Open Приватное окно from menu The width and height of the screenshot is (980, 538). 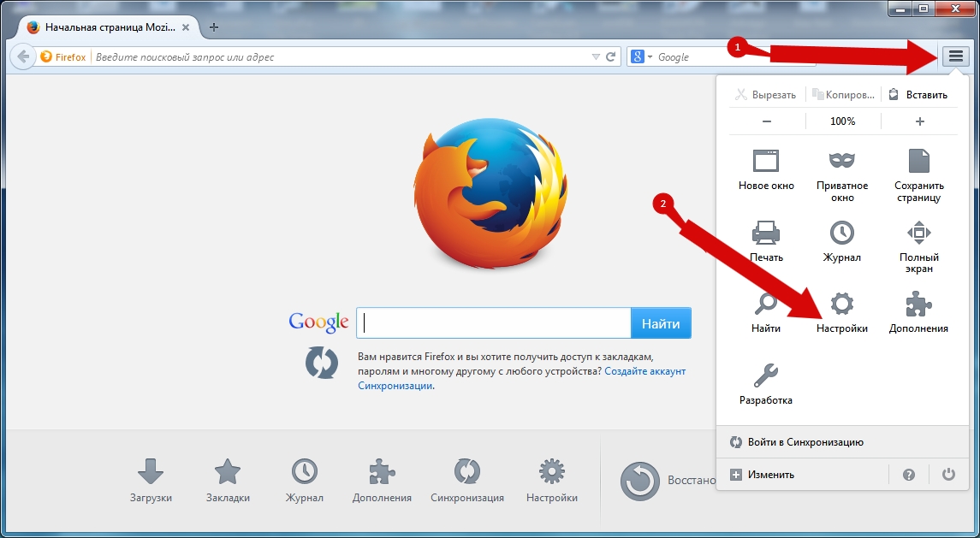842,175
